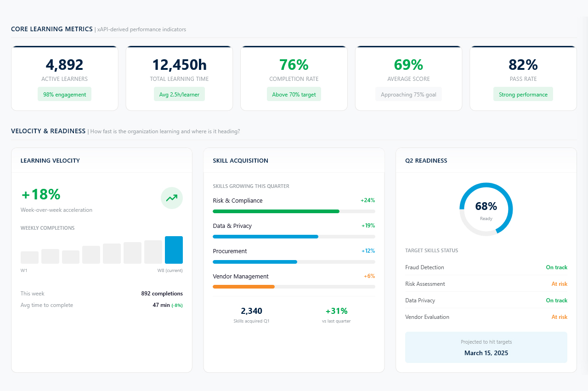Click On track status for Data Privacy

pyautogui.click(x=556, y=300)
